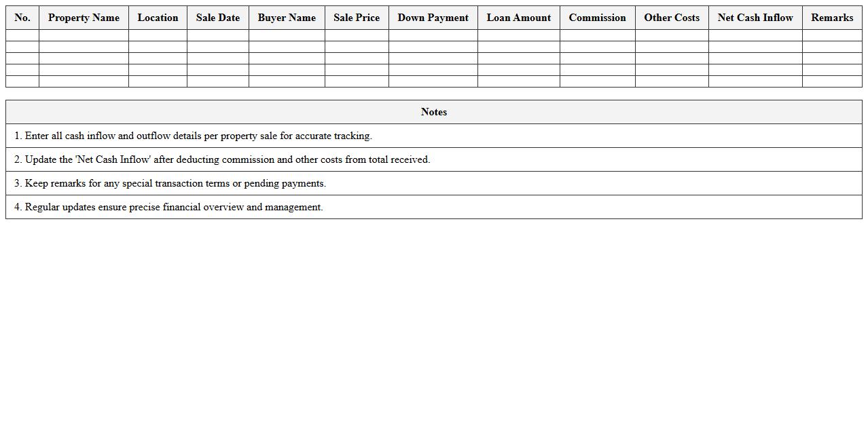Click the 'Buyer Name' column header
The image size is (868, 441).
point(287,18)
